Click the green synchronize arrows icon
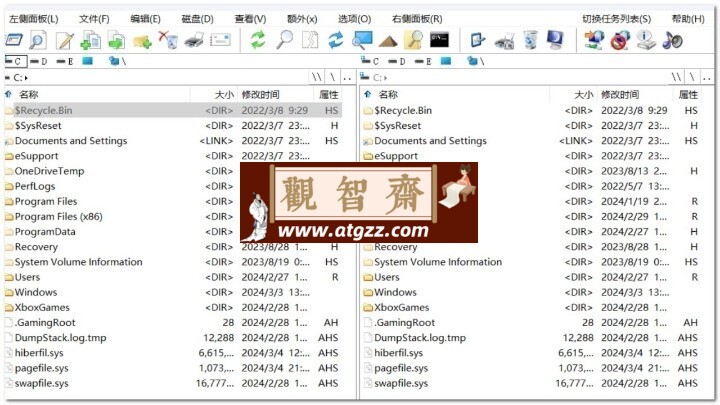This screenshot has width=720, height=405. point(258,40)
